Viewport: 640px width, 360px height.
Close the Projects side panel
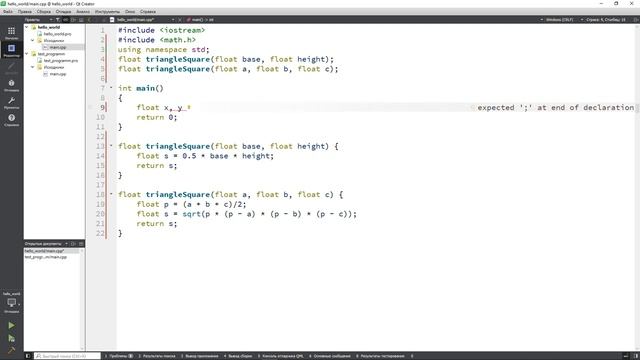click(x=81, y=20)
